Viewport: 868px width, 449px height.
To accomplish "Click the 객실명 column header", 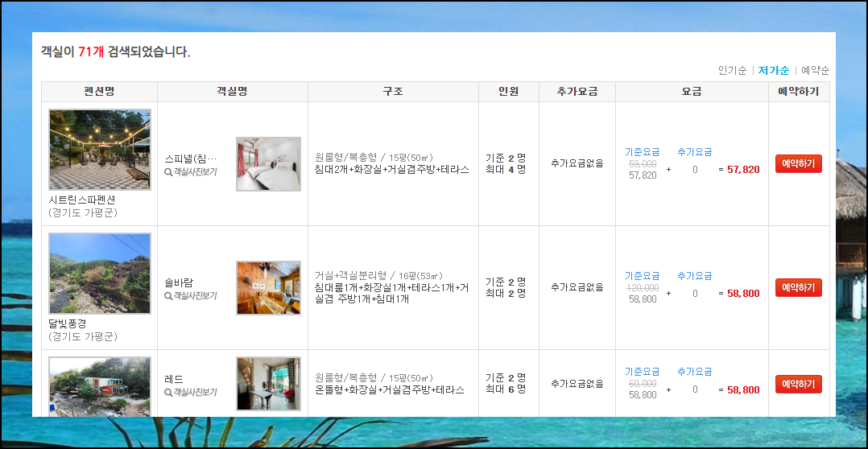I will pos(233,92).
